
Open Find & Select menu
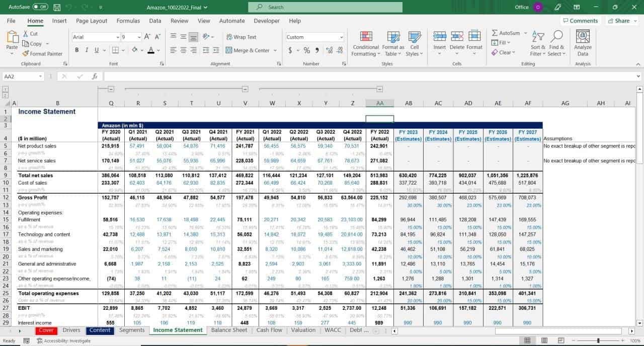pyautogui.click(x=556, y=43)
